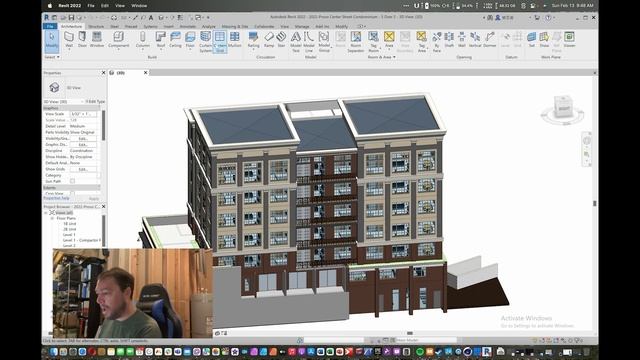
Task: Select the Roof tool
Action: [x=161, y=40]
